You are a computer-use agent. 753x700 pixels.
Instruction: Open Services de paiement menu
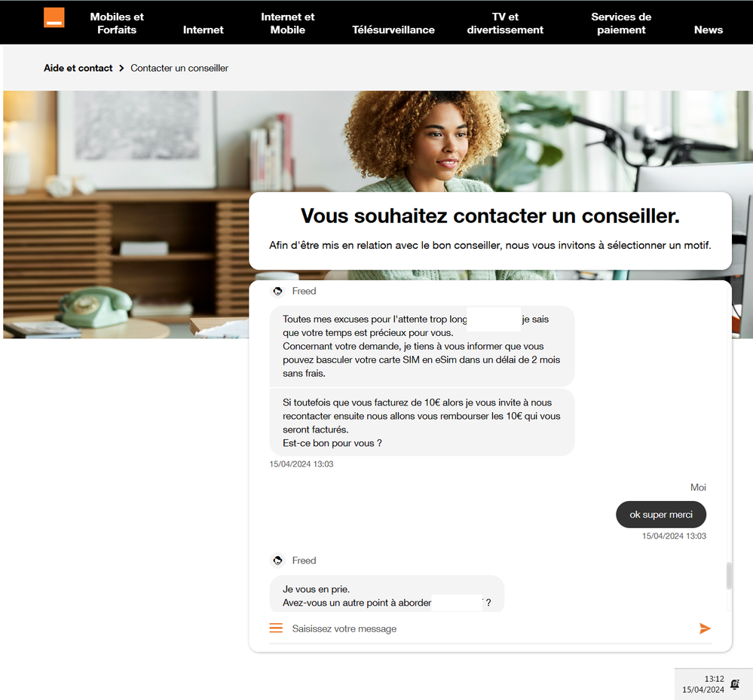pos(621,23)
